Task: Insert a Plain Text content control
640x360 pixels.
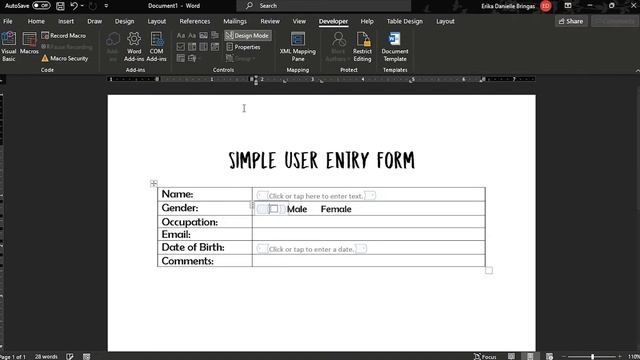Action: click(x=192, y=36)
